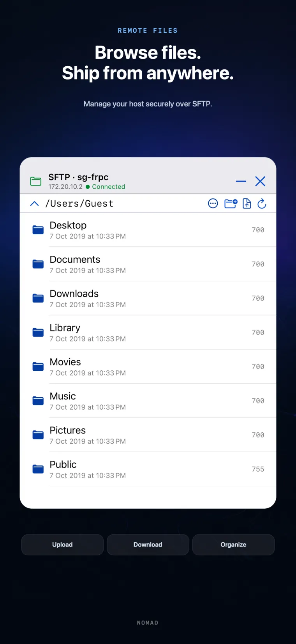Click the modified date under Downloads
The image size is (296, 644).
coord(88,305)
